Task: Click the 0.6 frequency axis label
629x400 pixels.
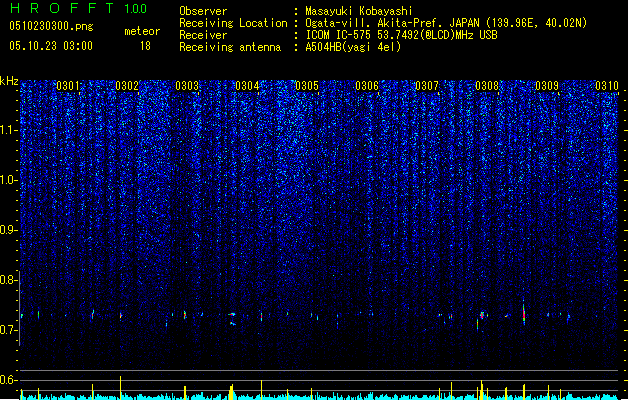Action: 8,380
